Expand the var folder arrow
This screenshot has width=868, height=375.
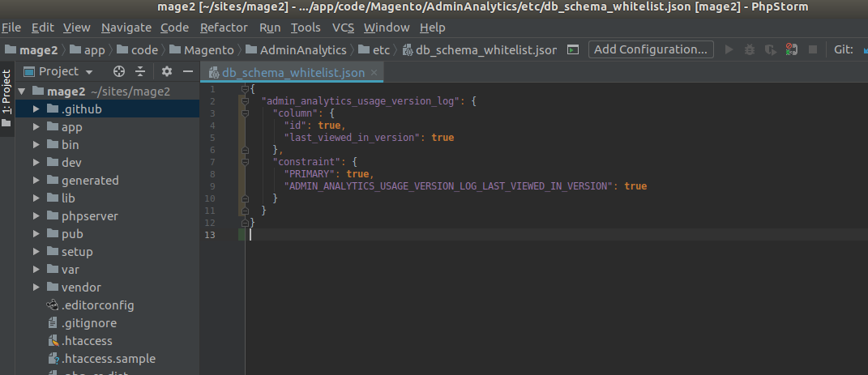point(36,270)
